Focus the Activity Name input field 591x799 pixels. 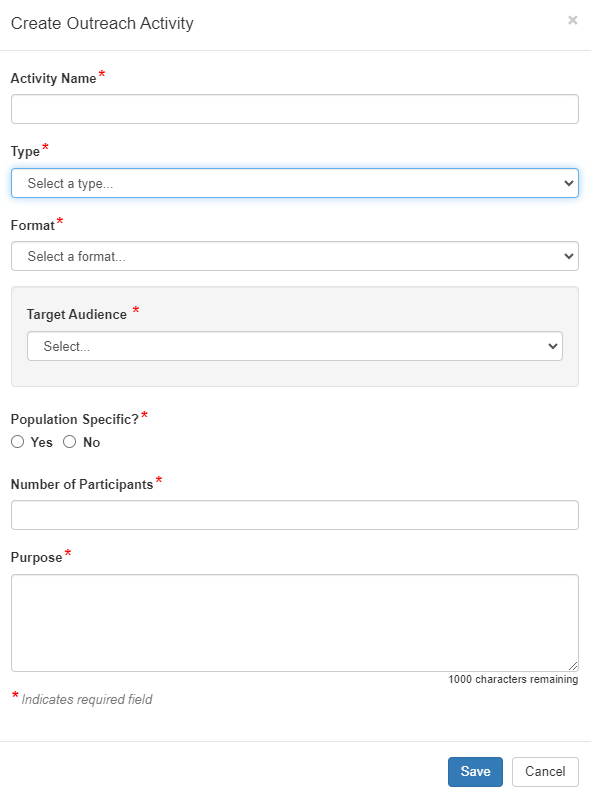pos(295,109)
